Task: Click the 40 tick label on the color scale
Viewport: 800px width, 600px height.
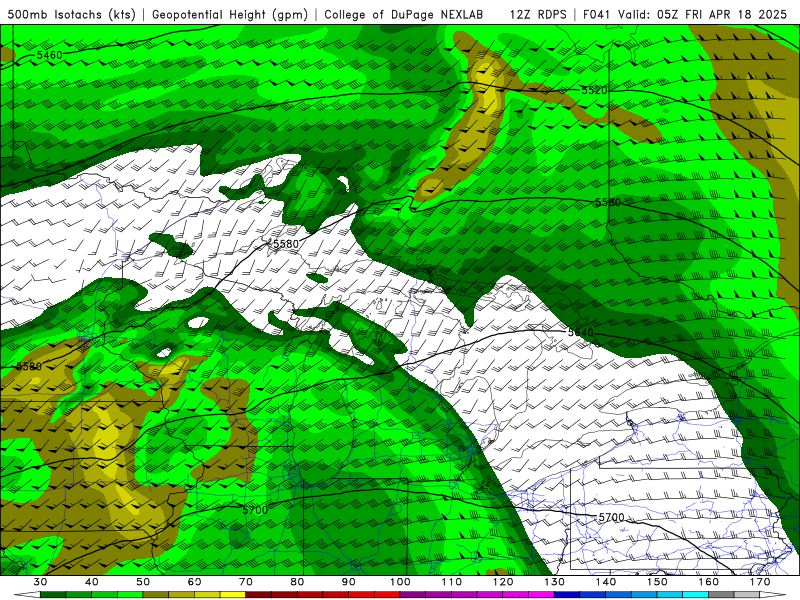Action: pyautogui.click(x=92, y=582)
